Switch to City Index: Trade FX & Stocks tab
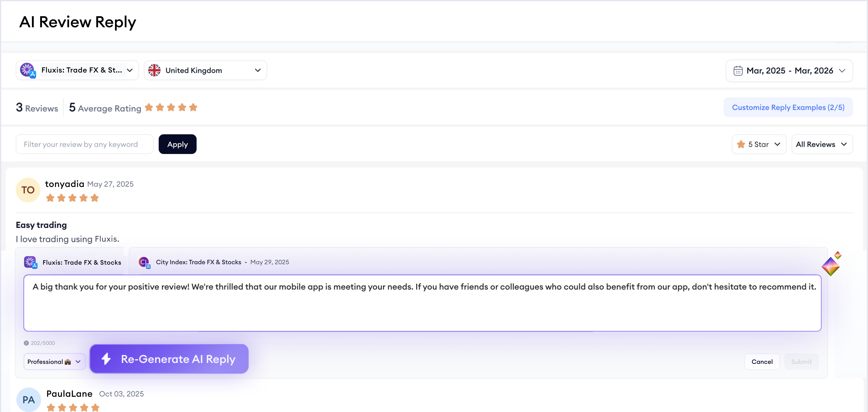The height and width of the screenshot is (412, 868). click(x=199, y=262)
